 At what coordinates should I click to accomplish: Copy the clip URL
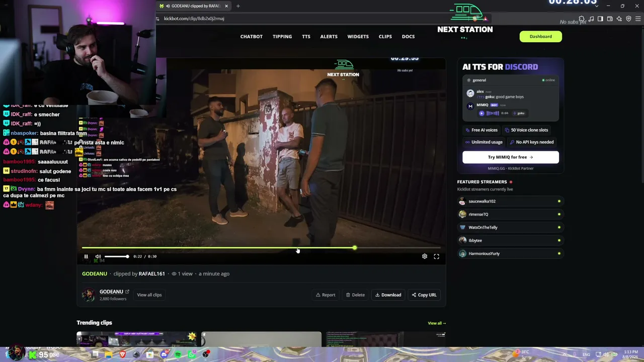pyautogui.click(x=424, y=295)
